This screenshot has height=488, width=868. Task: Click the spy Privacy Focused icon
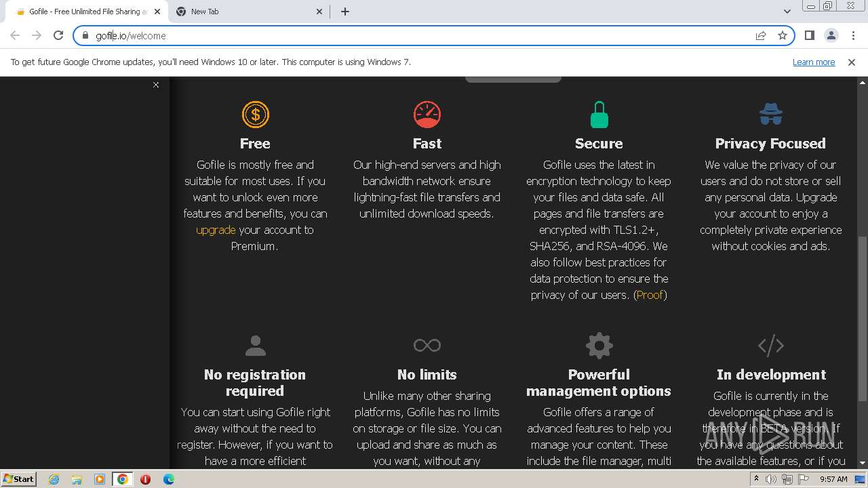tap(770, 115)
